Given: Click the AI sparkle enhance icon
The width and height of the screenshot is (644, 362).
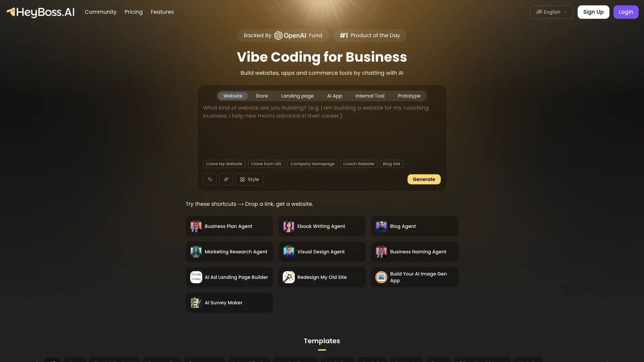Looking at the screenshot, I should 226,179.
